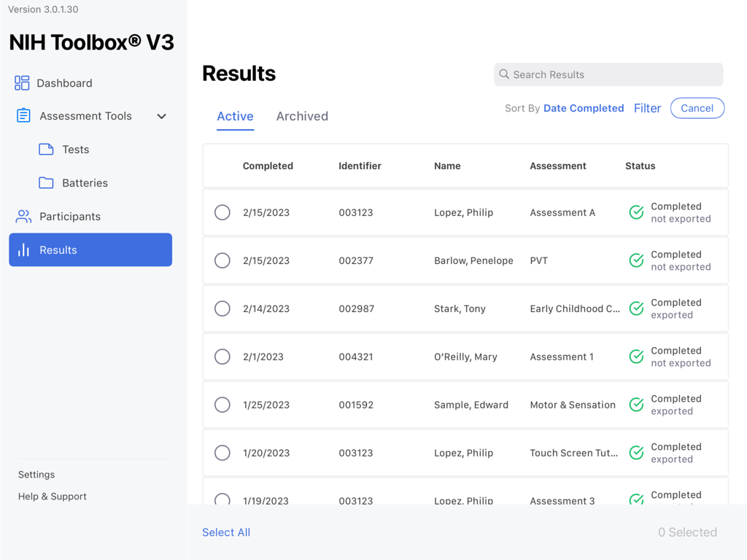Click the Search Results field
The image size is (747, 560).
point(608,74)
